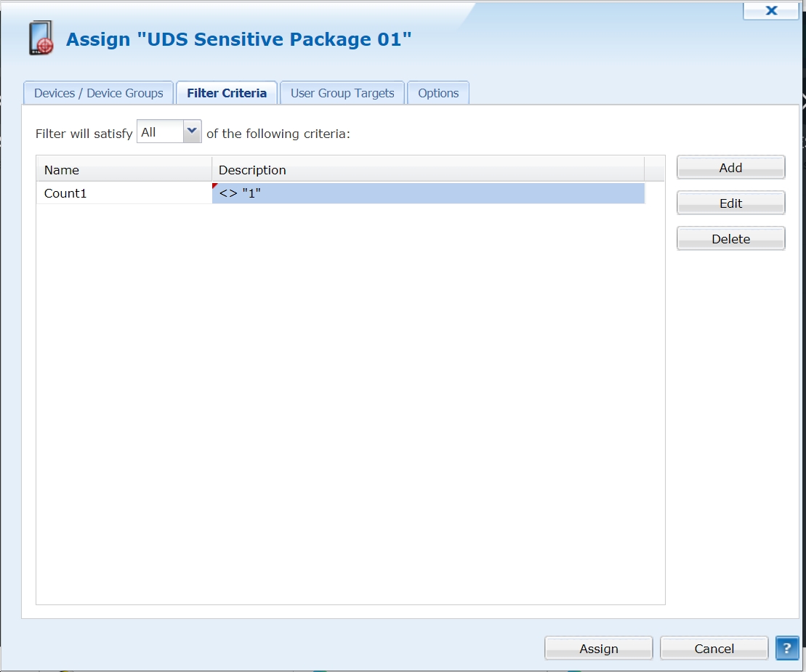The width and height of the screenshot is (806, 672).
Task: Open the blue help question mark icon
Action: tap(786, 648)
